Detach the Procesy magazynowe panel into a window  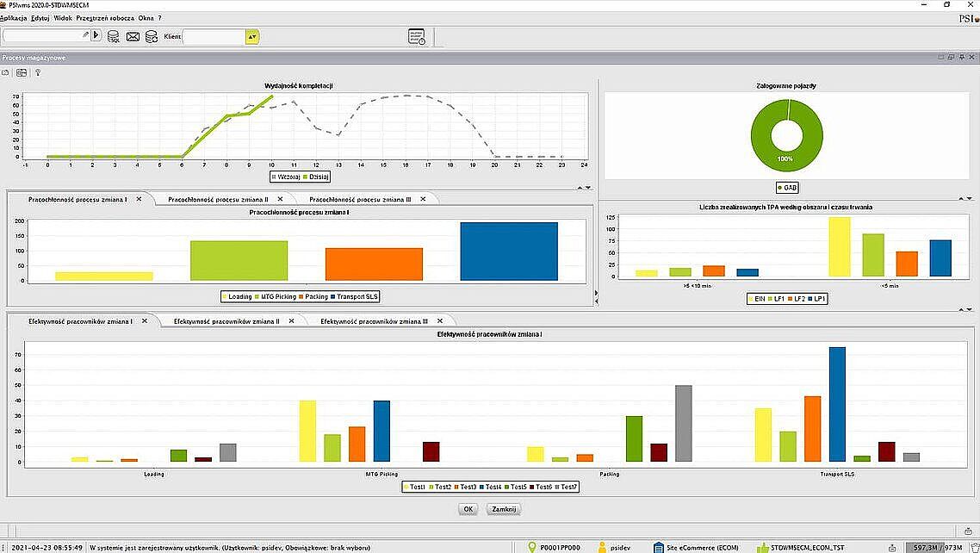click(952, 58)
